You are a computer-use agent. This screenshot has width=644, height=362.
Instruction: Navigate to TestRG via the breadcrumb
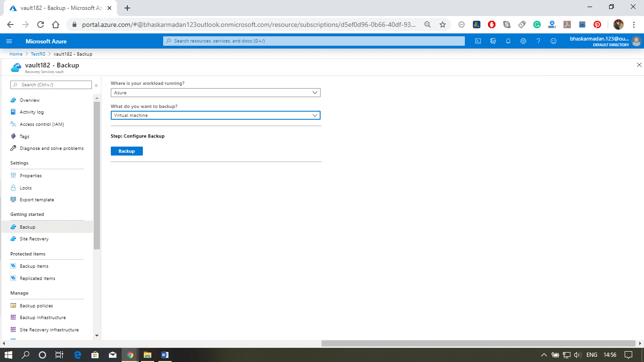tap(38, 54)
